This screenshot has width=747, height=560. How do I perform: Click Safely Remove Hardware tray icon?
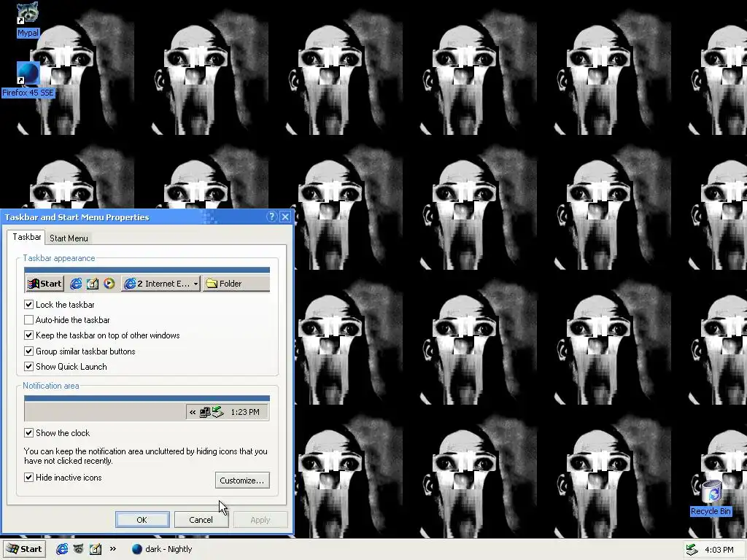pos(692,550)
